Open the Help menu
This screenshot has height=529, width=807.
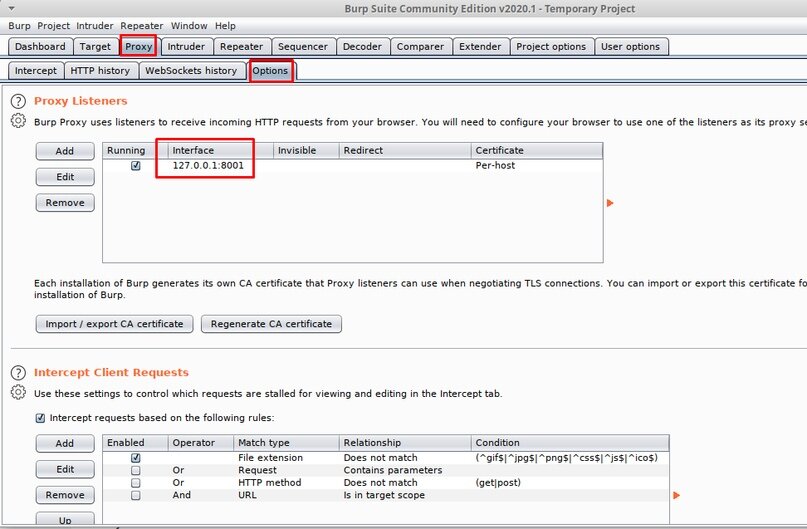tap(225, 26)
